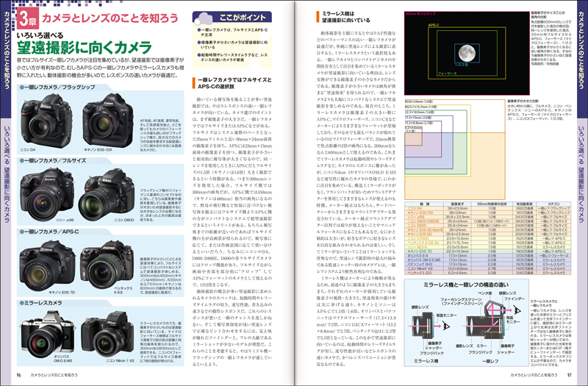Click caption title 'ミラーレスカメラと一眼レフカメラ'
Image resolution: width=588 pixels, height=386 pixels.
coord(544,304)
